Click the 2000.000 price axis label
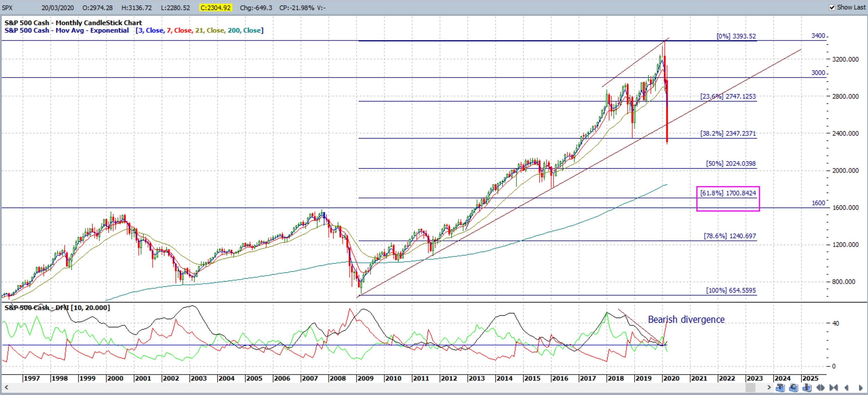868x395 pixels. tap(845, 170)
